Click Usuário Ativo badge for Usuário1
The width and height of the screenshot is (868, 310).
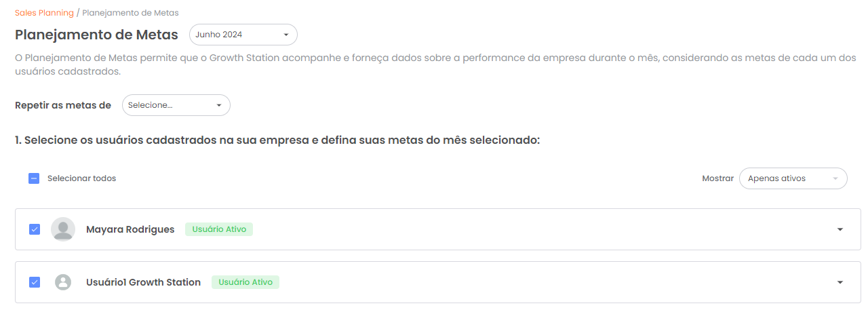tap(245, 282)
